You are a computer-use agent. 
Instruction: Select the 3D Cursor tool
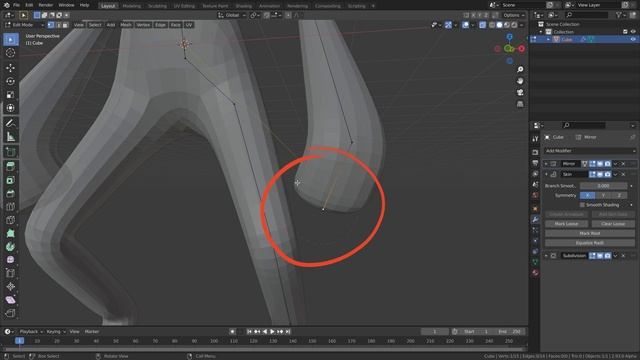(11, 53)
